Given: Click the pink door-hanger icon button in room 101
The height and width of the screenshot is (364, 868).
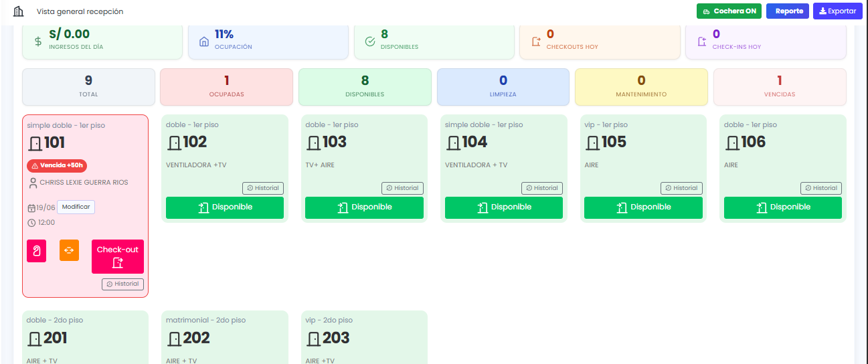Looking at the screenshot, I should 36,251.
